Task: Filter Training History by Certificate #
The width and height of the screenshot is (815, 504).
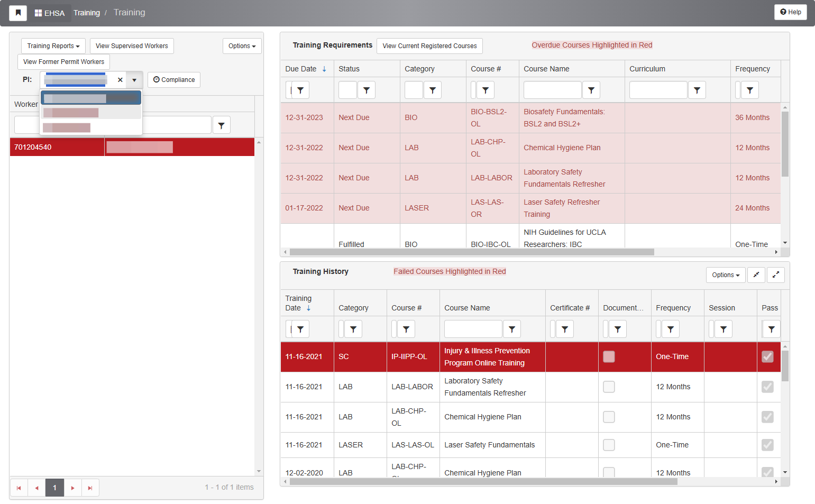Action: click(565, 329)
